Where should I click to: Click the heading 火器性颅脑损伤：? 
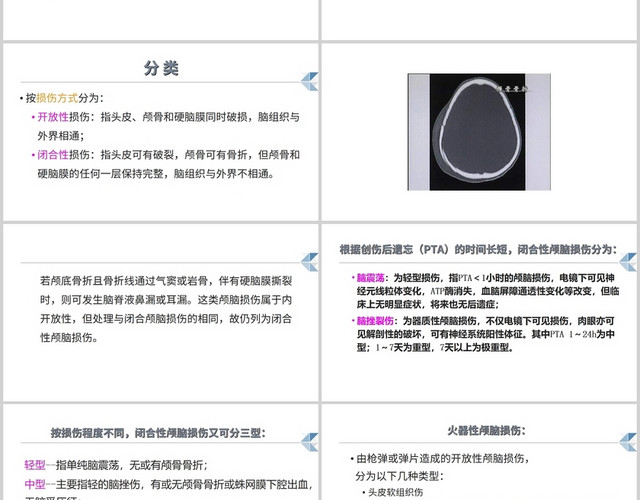(487, 431)
